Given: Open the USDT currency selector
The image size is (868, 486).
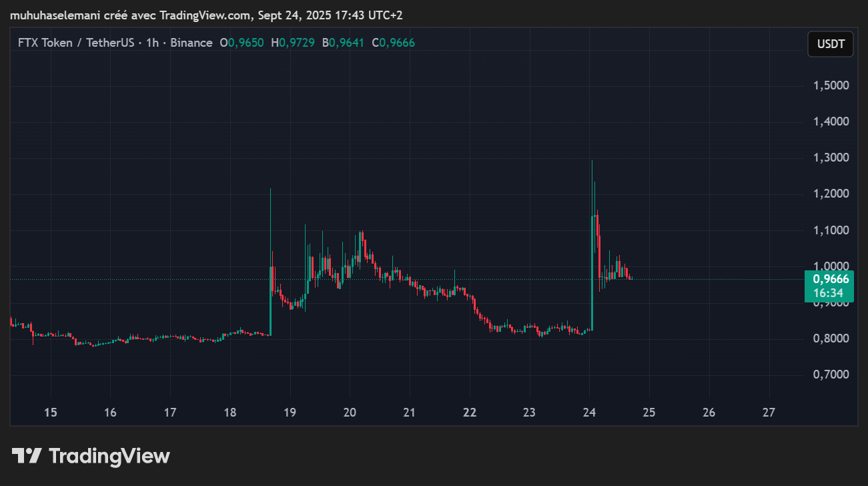Looking at the screenshot, I should point(830,44).
